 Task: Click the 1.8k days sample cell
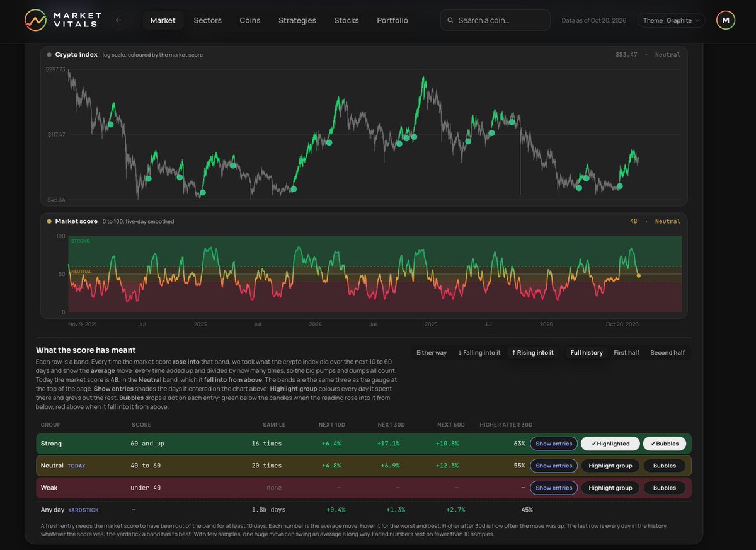pos(268,510)
